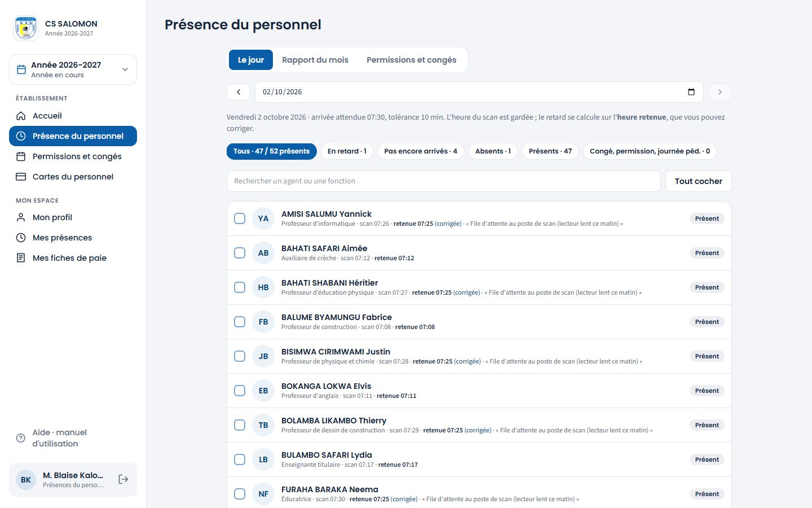Click the receipt icon beside Mes fiches de paie
812x508 pixels.
21,258
